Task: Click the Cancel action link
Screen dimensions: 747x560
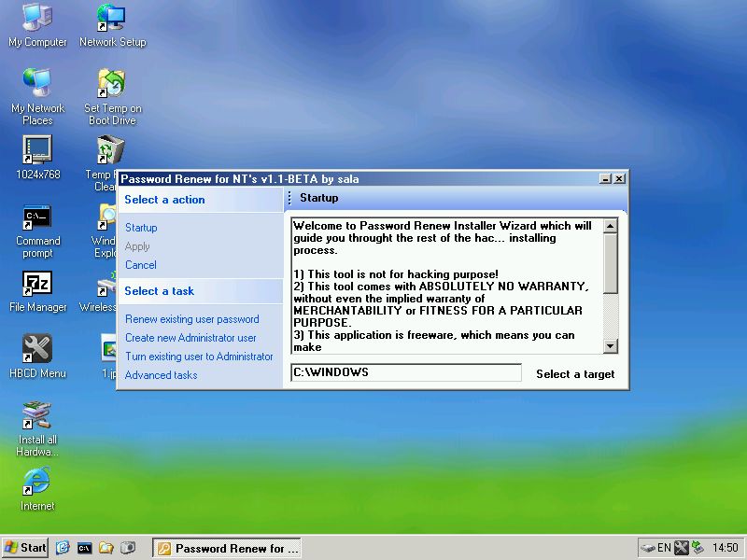Action: pyautogui.click(x=141, y=265)
